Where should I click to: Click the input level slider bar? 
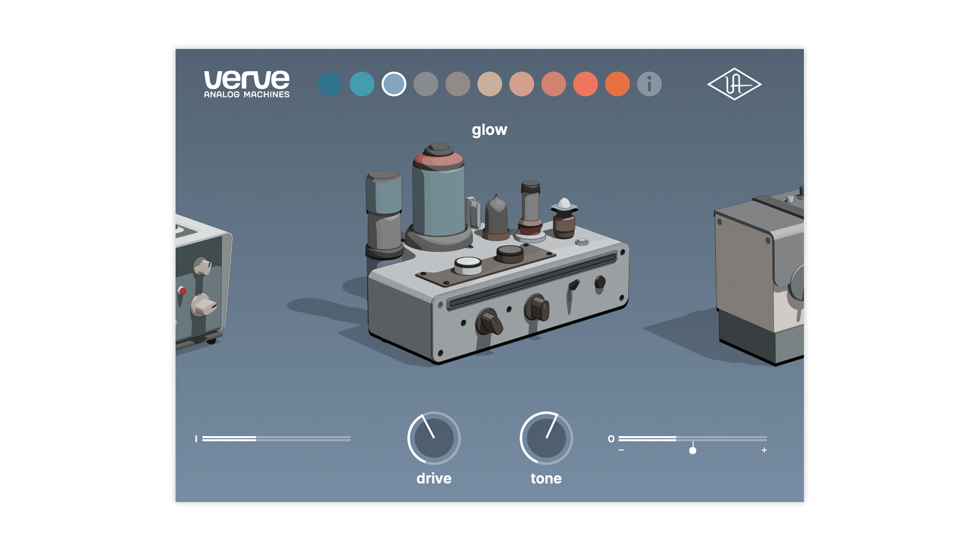pos(276,439)
